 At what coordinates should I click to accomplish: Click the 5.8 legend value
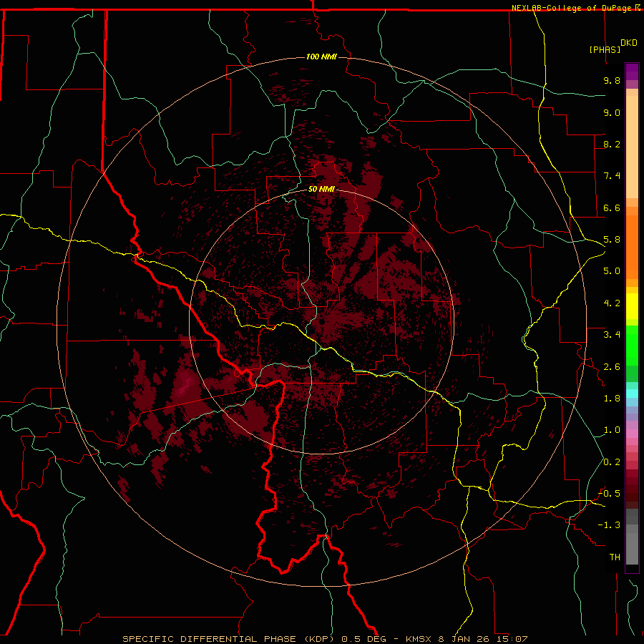[612, 240]
